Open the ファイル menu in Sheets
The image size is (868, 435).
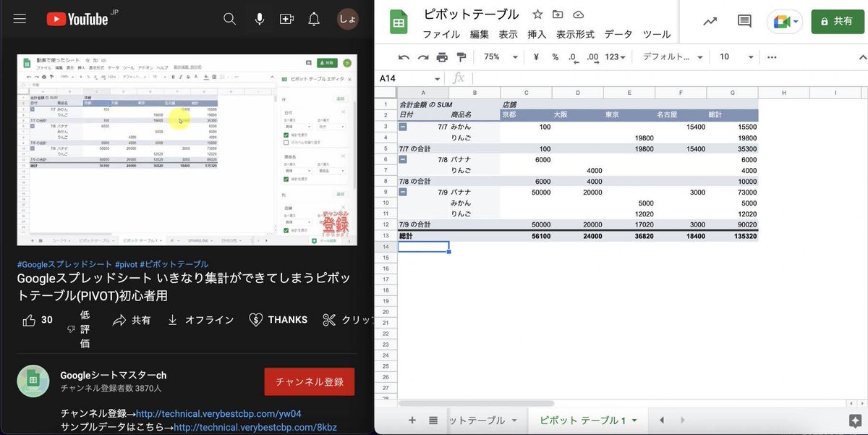tap(441, 34)
